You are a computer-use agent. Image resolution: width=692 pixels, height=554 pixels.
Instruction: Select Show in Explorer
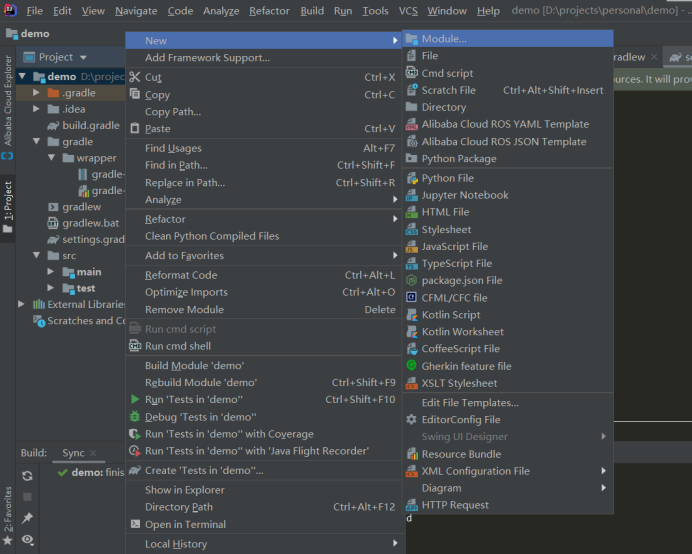pyautogui.click(x=263, y=490)
